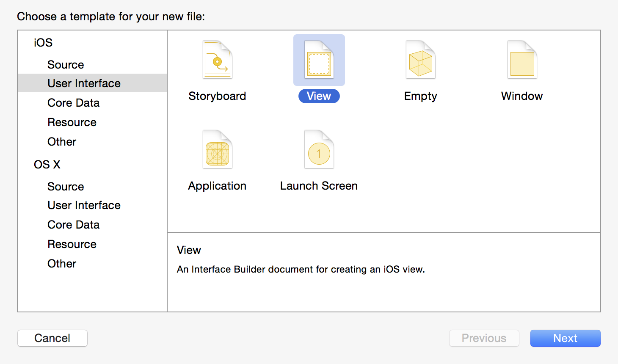Click the Cancel button
The height and width of the screenshot is (364, 618).
pyautogui.click(x=52, y=338)
